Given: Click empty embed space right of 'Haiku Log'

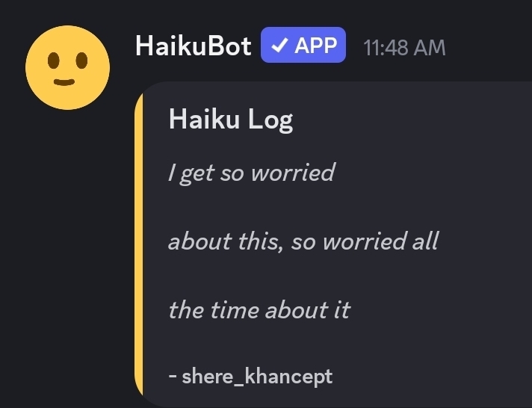Looking at the screenshot, I should [x=411, y=120].
